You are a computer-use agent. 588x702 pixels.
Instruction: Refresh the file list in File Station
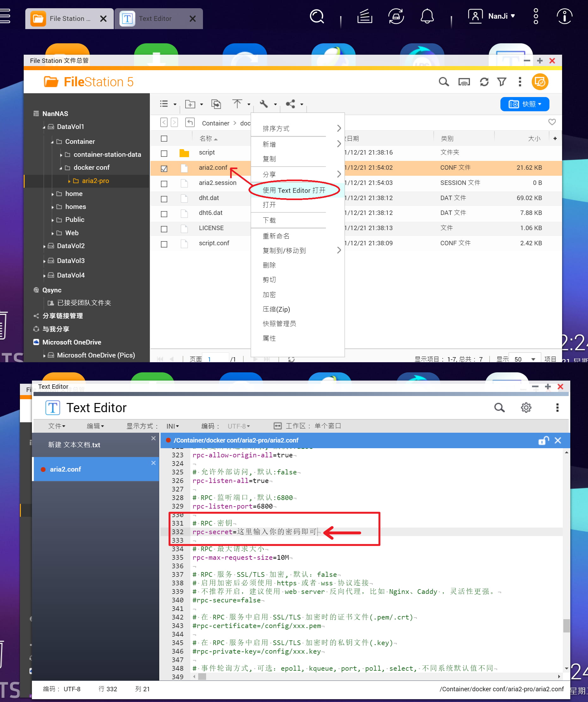pos(484,82)
